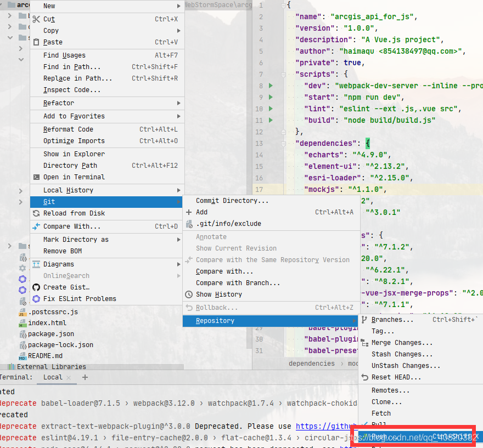The image size is (483, 448).
Task: Click the Open in Terminal icon
Action: pos(36,177)
